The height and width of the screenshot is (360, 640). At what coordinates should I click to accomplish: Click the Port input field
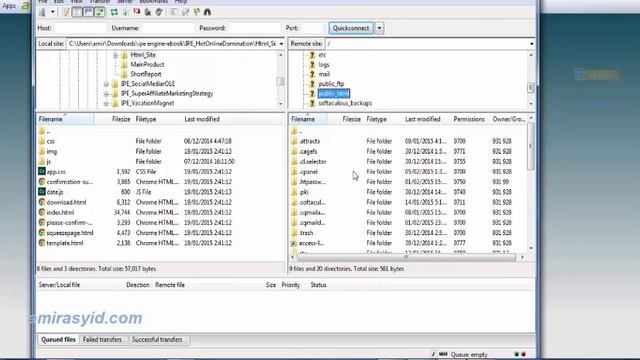click(311, 28)
